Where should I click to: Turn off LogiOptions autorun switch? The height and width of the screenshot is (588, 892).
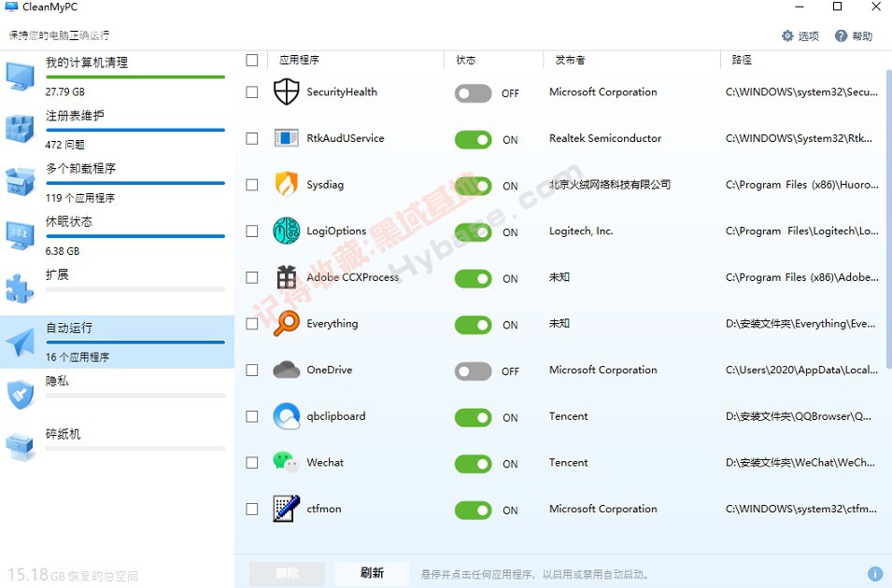coord(473,232)
